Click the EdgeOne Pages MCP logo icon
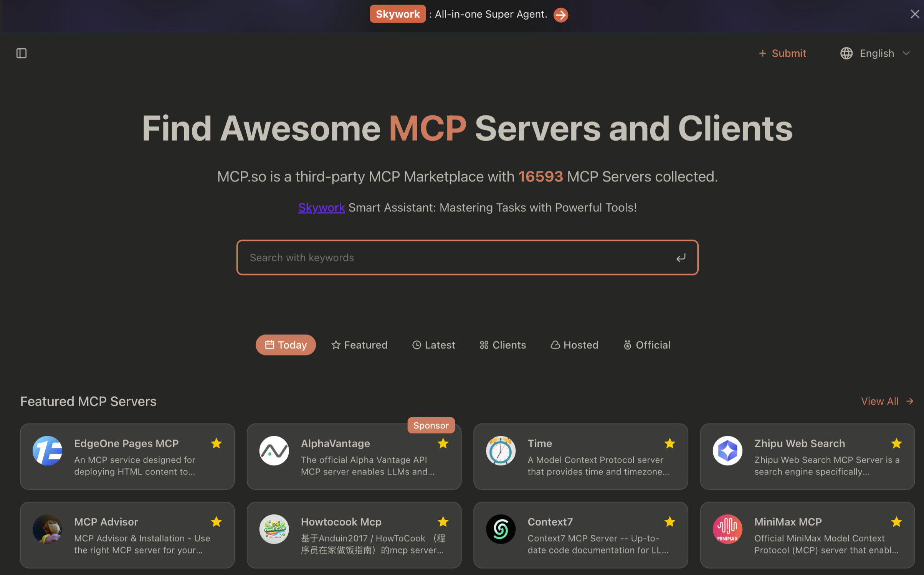Viewport: 924px width, 575px height. click(x=47, y=451)
